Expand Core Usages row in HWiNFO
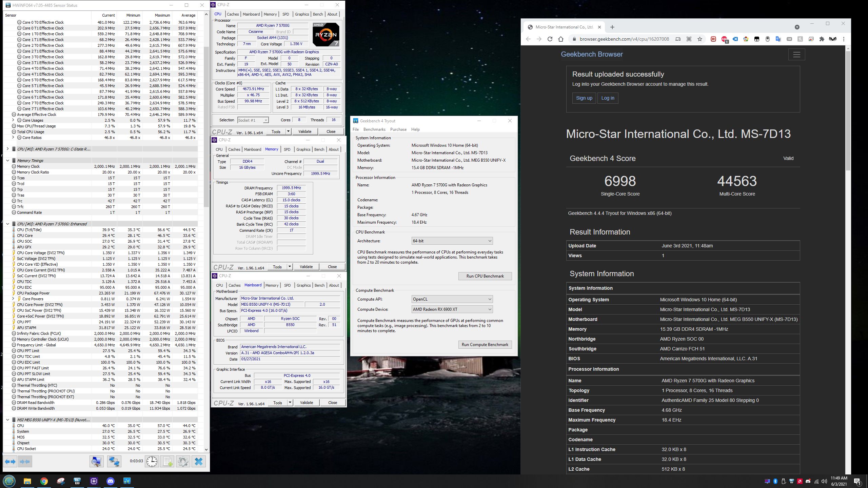Image resolution: width=868 pixels, height=488 pixels. (13, 120)
